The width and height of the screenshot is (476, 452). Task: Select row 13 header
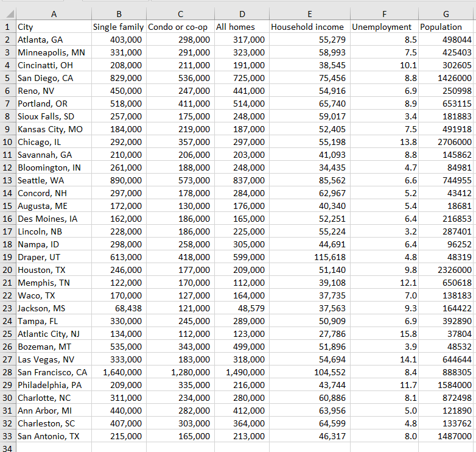8,180
